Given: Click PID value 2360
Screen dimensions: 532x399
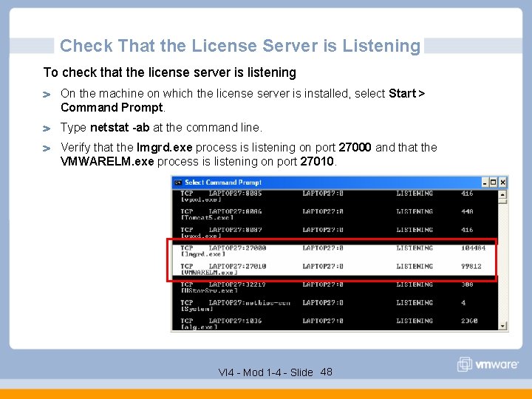Looking at the screenshot, I should [469, 321].
